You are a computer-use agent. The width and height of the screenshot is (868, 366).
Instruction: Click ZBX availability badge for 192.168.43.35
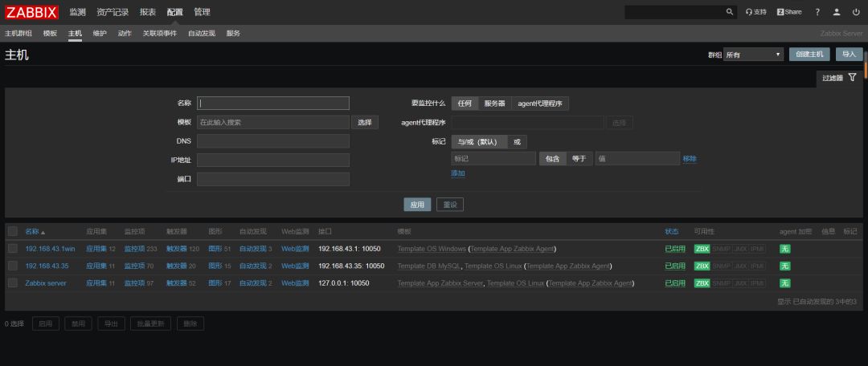702,266
